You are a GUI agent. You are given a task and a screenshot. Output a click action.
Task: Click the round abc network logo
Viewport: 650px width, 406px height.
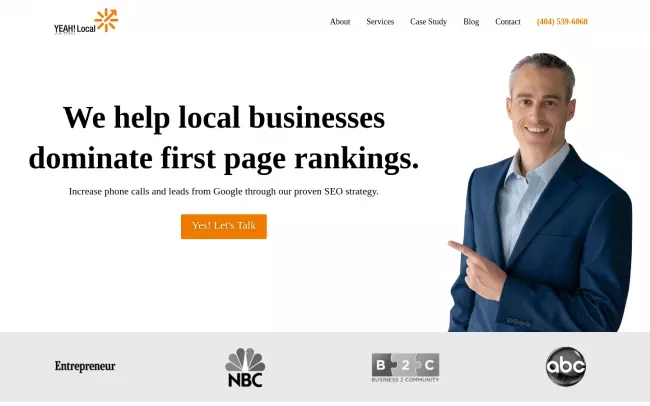point(565,367)
